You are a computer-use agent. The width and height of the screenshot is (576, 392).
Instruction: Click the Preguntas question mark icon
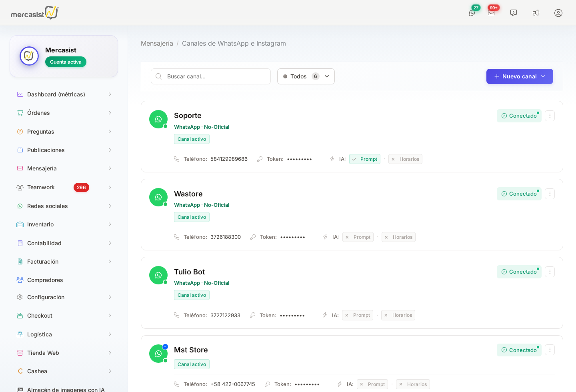click(20, 132)
